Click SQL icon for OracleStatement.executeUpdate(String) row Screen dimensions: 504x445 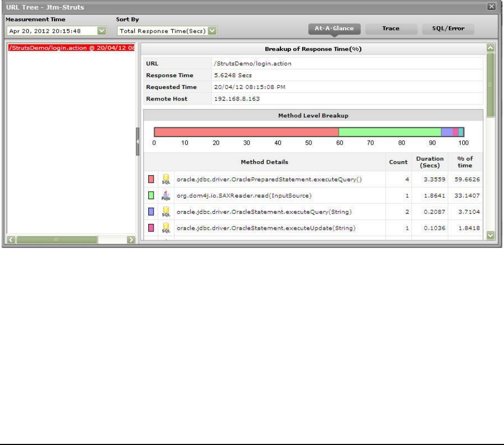166,228
